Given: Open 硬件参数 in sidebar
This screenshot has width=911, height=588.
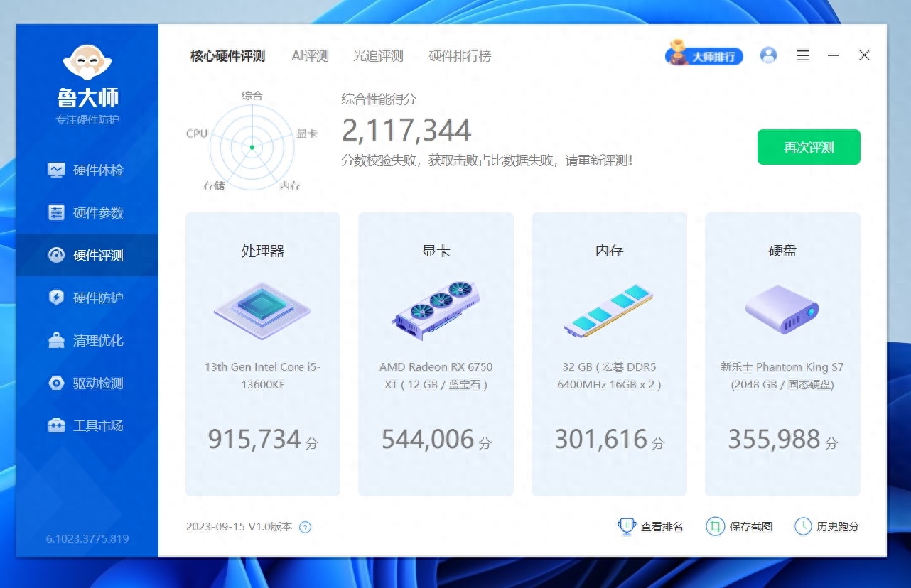Looking at the screenshot, I should click(87, 212).
